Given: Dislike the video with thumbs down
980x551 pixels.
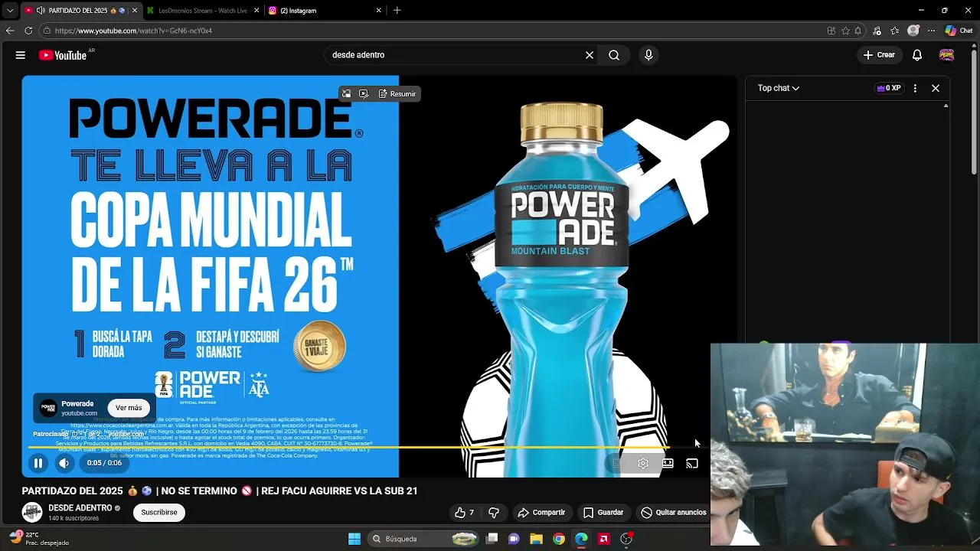Looking at the screenshot, I should pyautogui.click(x=494, y=513).
